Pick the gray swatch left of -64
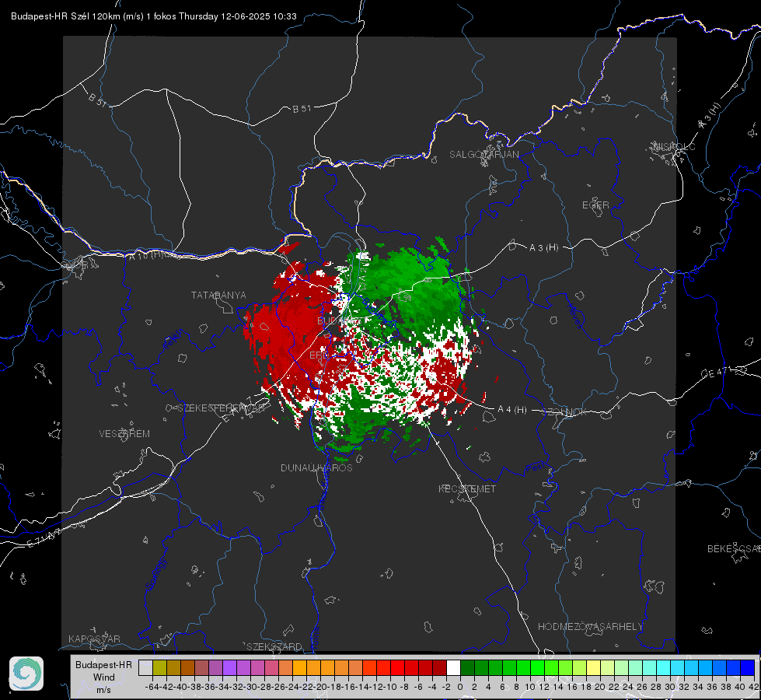 pyautogui.click(x=145, y=667)
